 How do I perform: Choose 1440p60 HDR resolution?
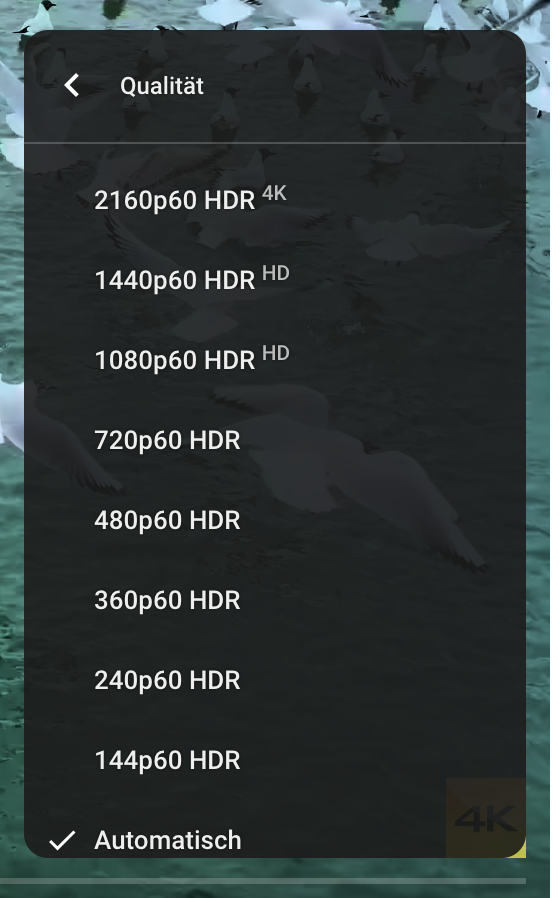275,280
